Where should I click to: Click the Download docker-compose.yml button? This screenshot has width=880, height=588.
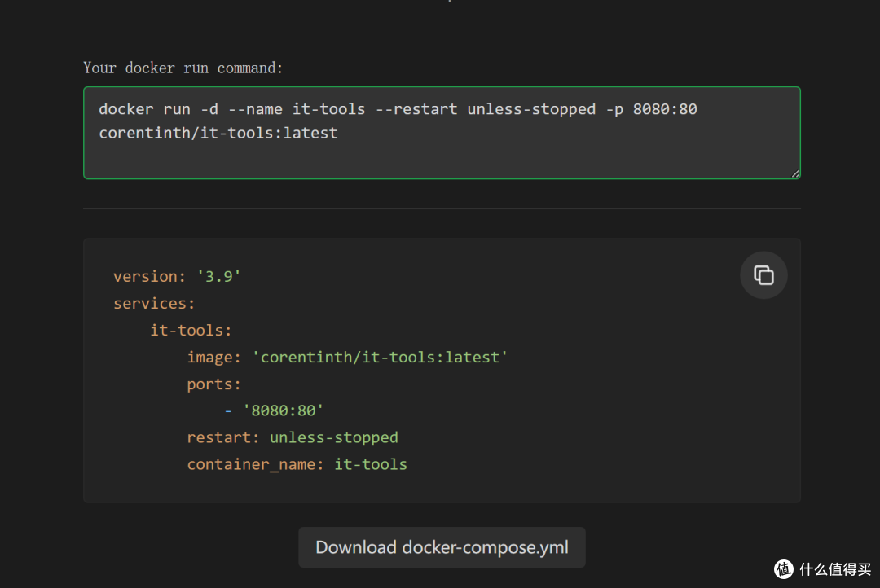tap(442, 547)
